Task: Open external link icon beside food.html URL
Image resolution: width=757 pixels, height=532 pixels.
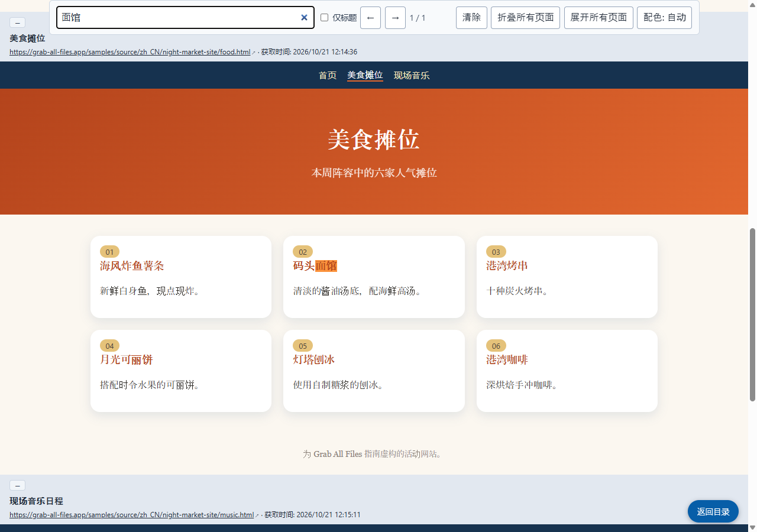Action: [254, 53]
